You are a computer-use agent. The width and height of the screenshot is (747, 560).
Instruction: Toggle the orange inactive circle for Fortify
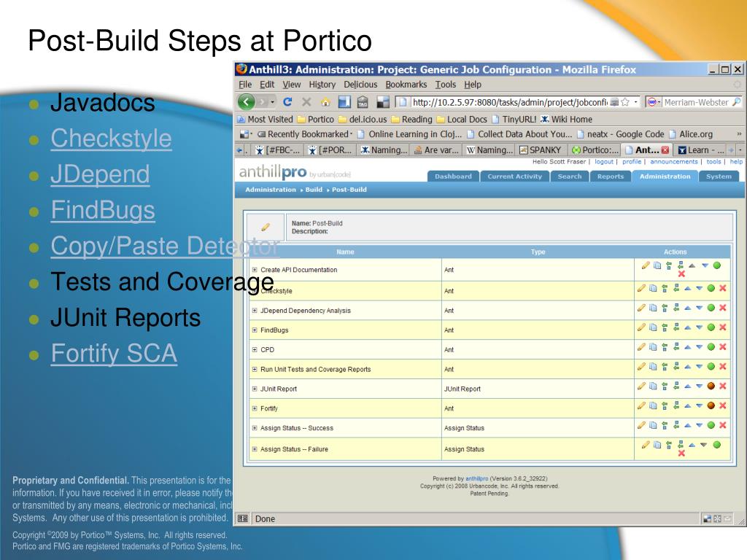(x=711, y=405)
